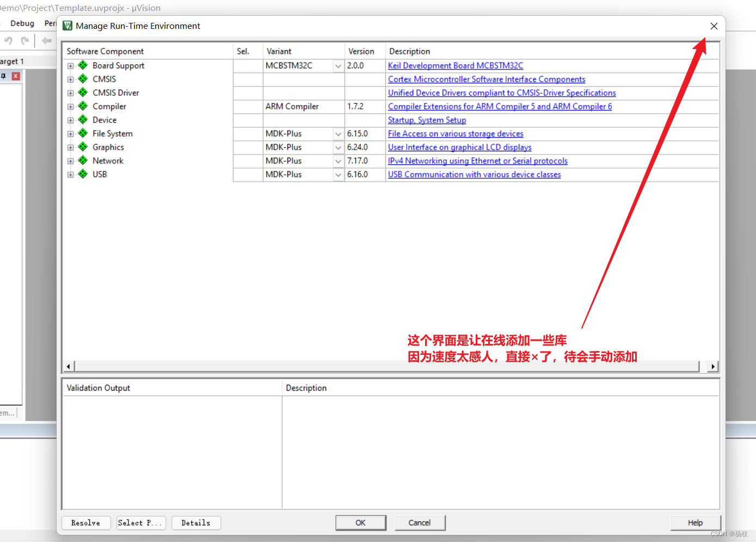Viewport: 756px width, 542px height.
Task: Click the Sel. column header
Action: (x=248, y=51)
